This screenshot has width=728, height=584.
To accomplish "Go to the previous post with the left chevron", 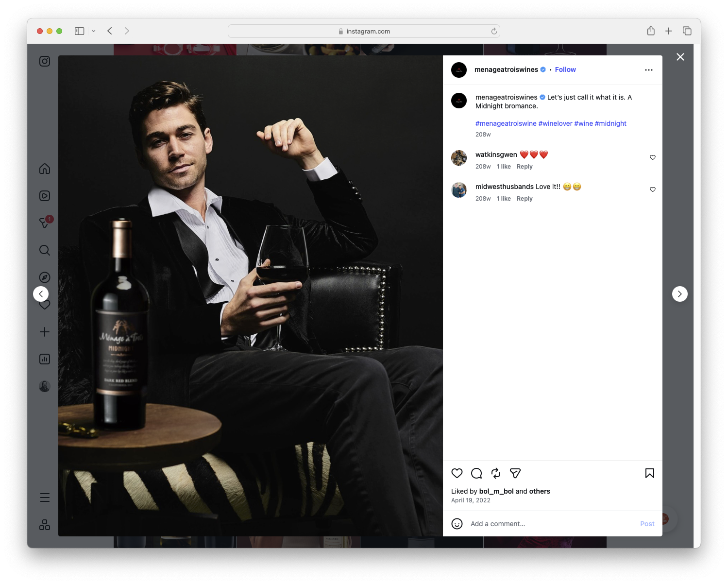I will coord(41,294).
